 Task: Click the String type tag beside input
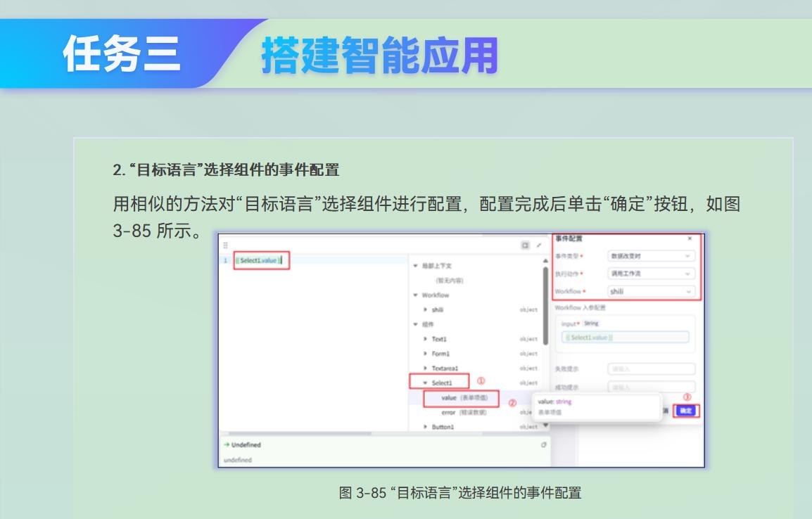(x=591, y=323)
